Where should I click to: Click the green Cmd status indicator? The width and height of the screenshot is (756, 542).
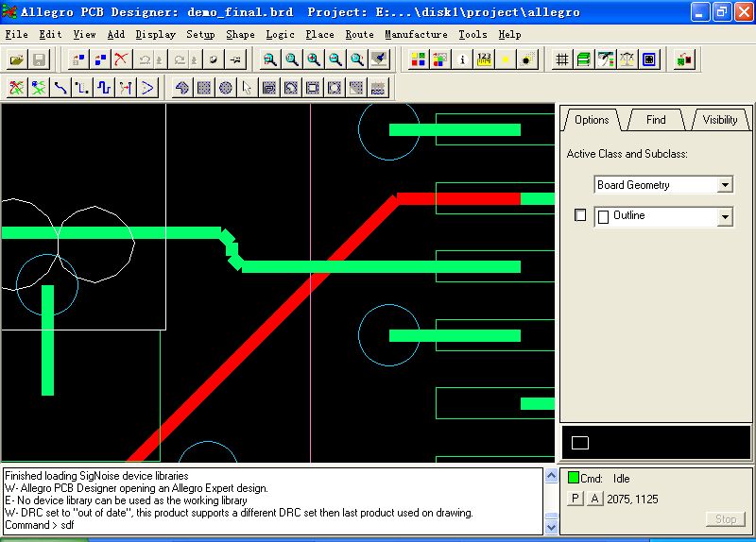pyautogui.click(x=573, y=479)
